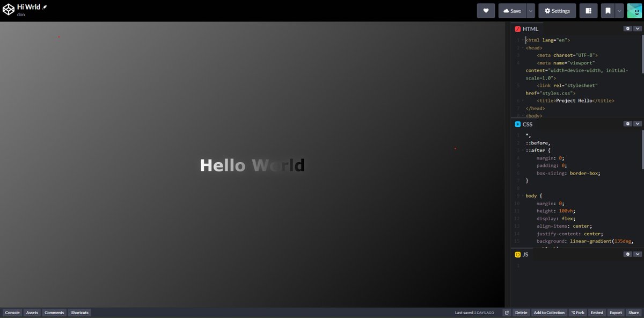The width and height of the screenshot is (644, 318).
Task: Open preview in new window icon
Action: coord(507,313)
